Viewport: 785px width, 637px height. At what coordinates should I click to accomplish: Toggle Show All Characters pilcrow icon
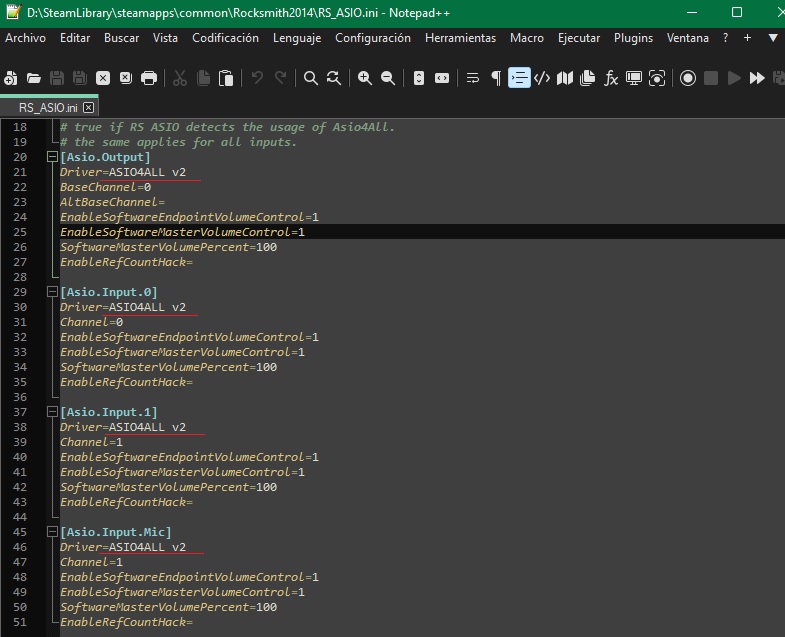[496, 78]
